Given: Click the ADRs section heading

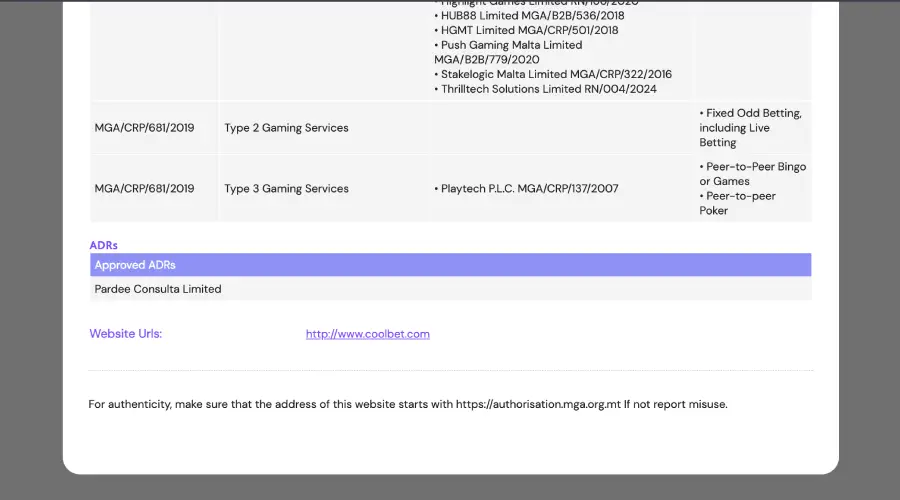Looking at the screenshot, I should coord(103,245).
